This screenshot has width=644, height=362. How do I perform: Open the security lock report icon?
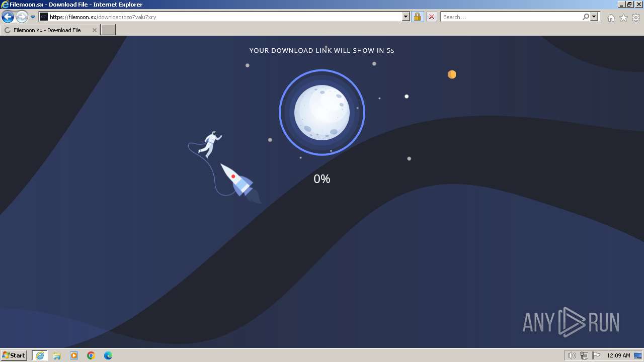click(417, 17)
